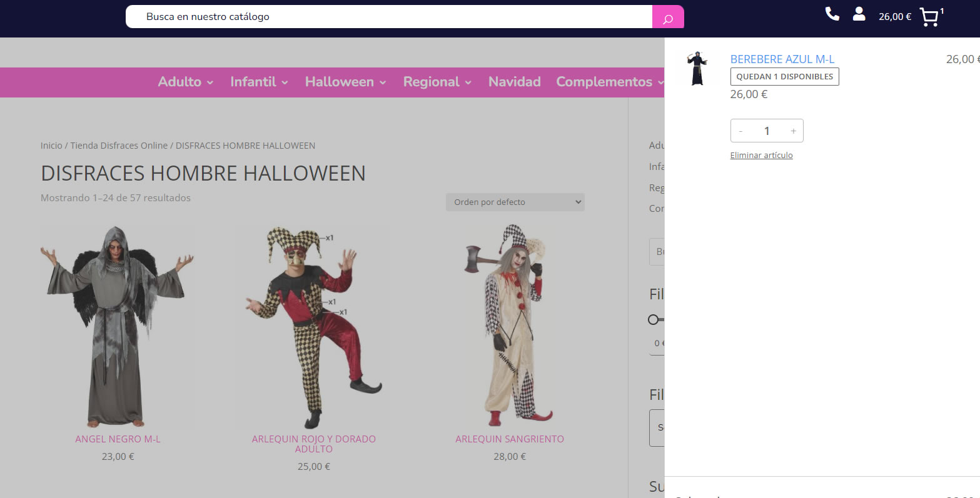This screenshot has width=980, height=498.
Task: Click the 28,00 € price of Arlequin Sangriento
Action: click(x=510, y=457)
